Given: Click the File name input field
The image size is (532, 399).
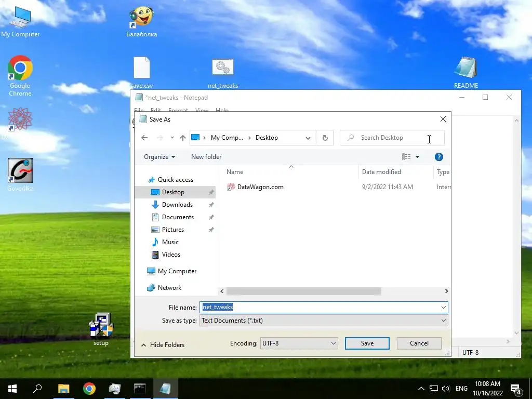Looking at the screenshot, I should click(319, 308).
